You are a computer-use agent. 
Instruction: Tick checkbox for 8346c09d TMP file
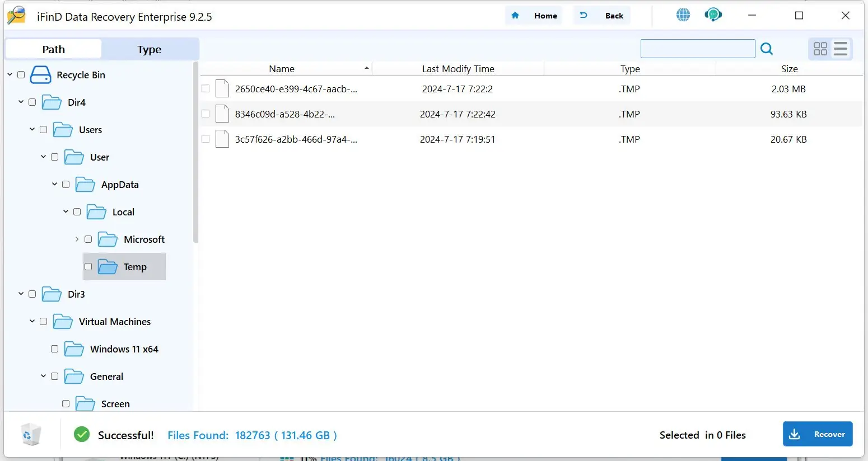(x=206, y=114)
